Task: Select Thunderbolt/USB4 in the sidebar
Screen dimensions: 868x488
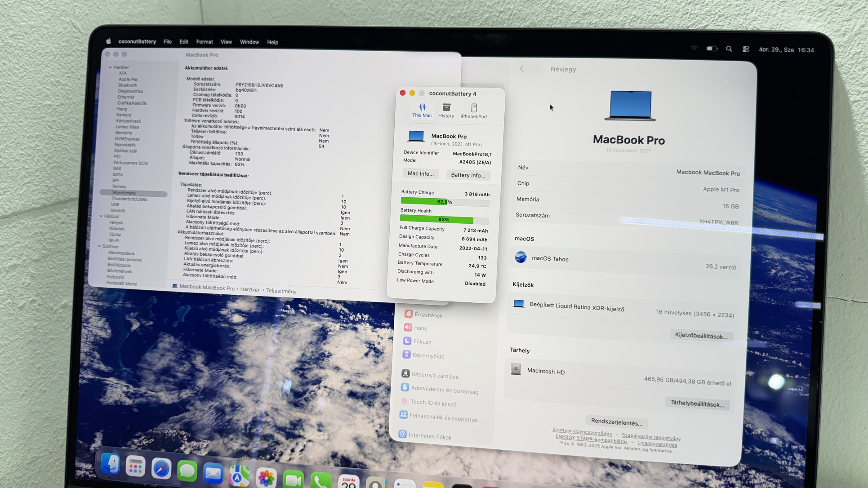Action: (x=129, y=199)
